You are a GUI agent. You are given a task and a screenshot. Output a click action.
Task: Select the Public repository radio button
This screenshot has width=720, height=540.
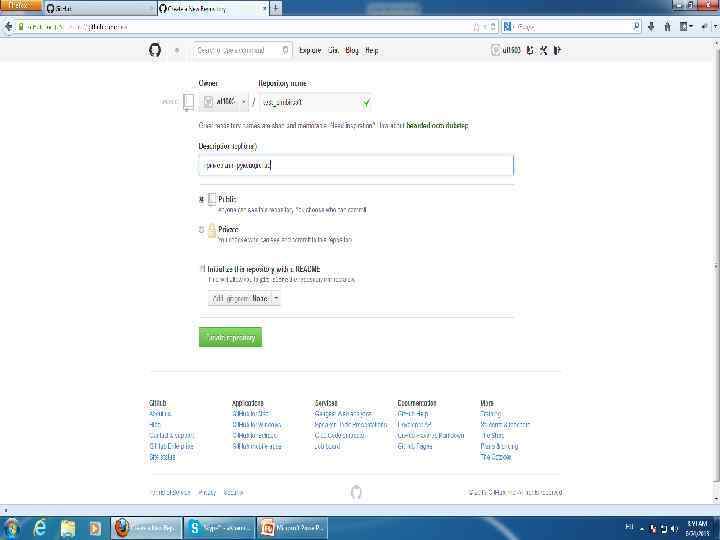(x=202, y=199)
